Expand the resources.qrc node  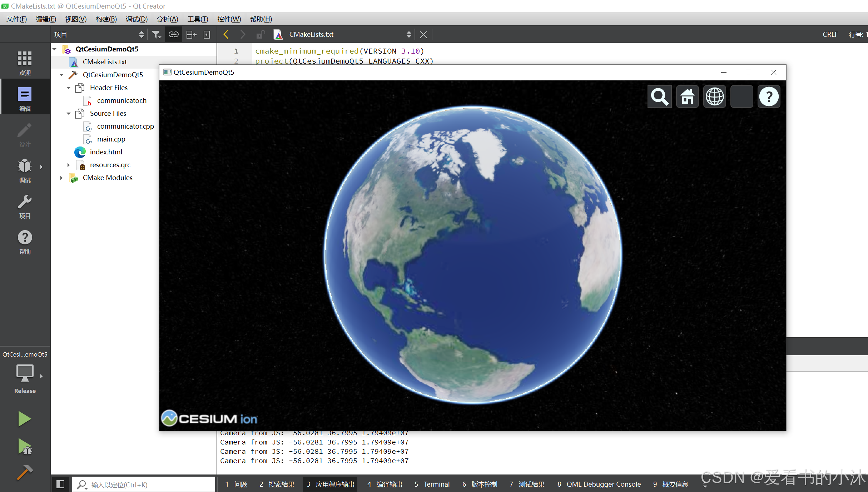(x=69, y=165)
